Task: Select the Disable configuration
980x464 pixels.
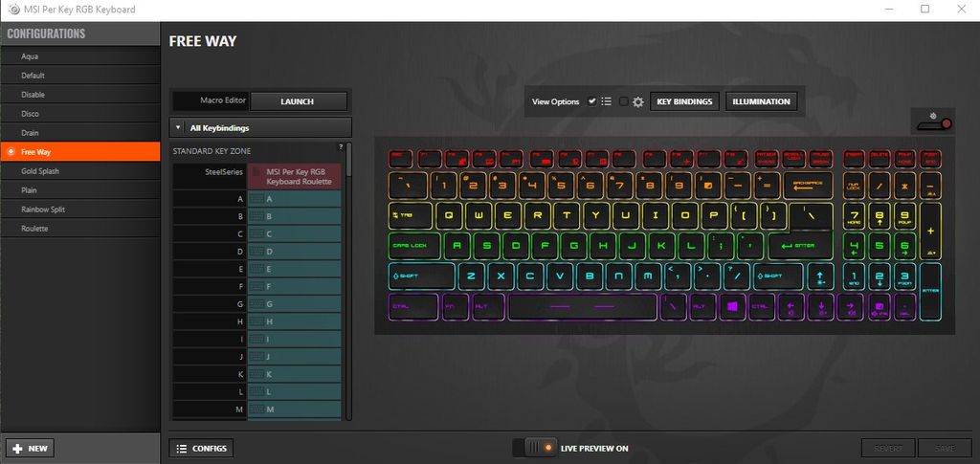Action: [80, 95]
